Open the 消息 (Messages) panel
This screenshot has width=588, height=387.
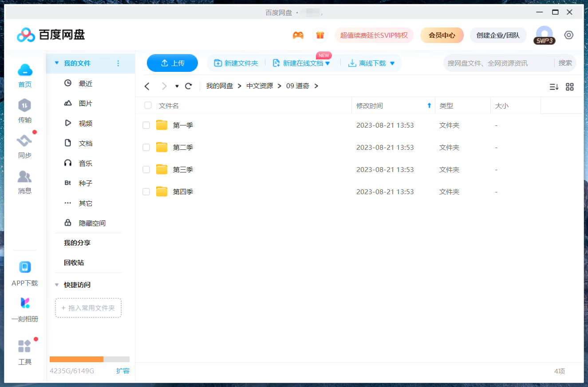(x=24, y=181)
